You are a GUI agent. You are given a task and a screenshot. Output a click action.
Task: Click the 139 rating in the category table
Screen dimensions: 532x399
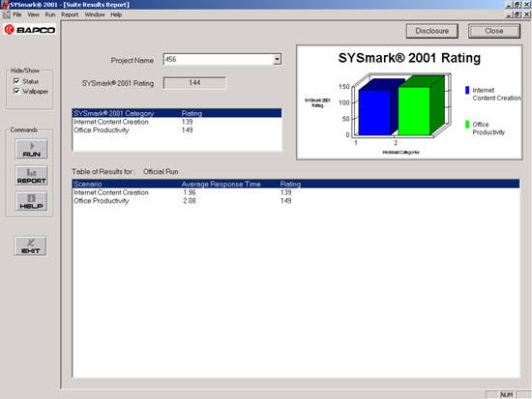point(187,122)
